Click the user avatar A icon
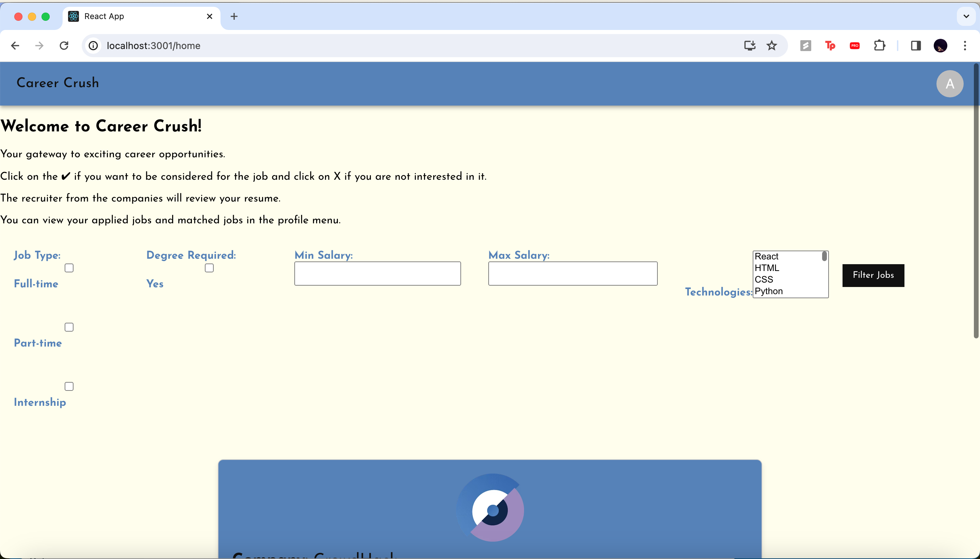The height and width of the screenshot is (559, 980). click(x=949, y=84)
